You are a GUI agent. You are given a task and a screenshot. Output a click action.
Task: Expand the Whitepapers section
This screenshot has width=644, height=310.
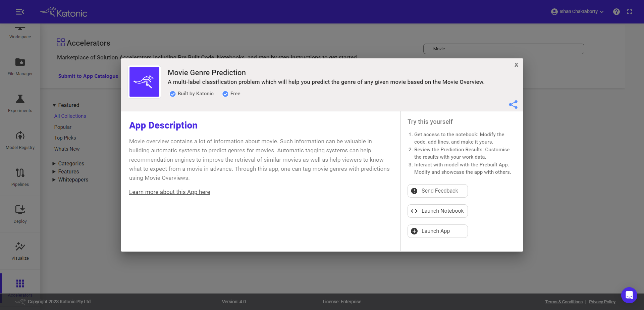pos(70,179)
